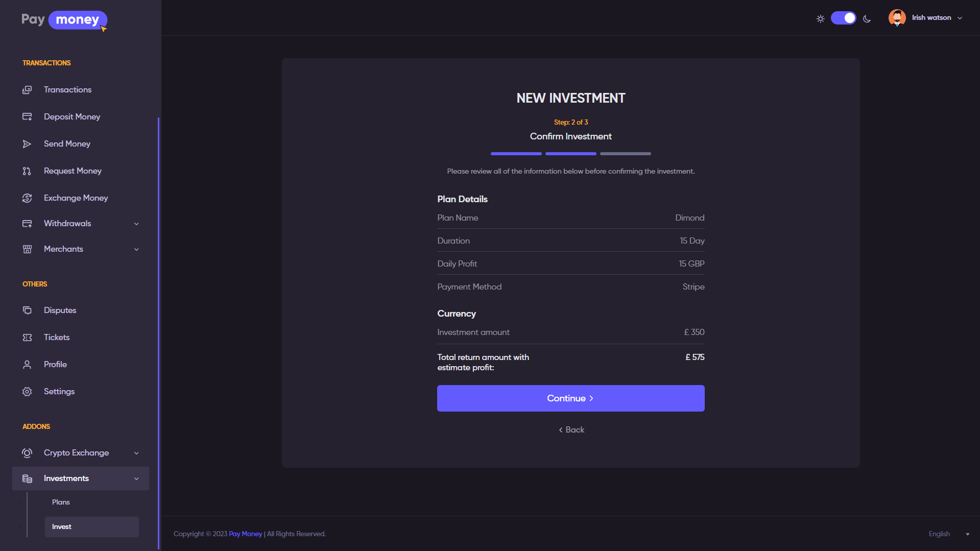Screen dimensions: 980x551
Task: Expand the Merchants submenu chevron
Action: (136, 249)
